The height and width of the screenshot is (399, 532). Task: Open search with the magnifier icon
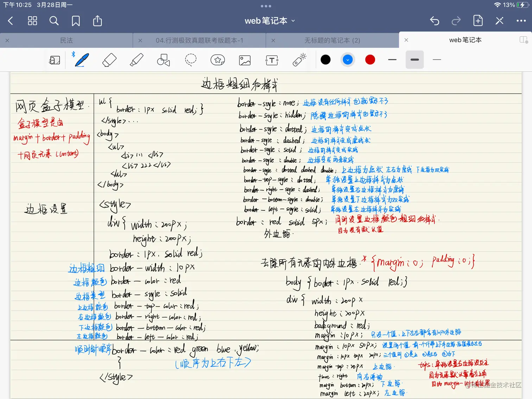tap(54, 21)
